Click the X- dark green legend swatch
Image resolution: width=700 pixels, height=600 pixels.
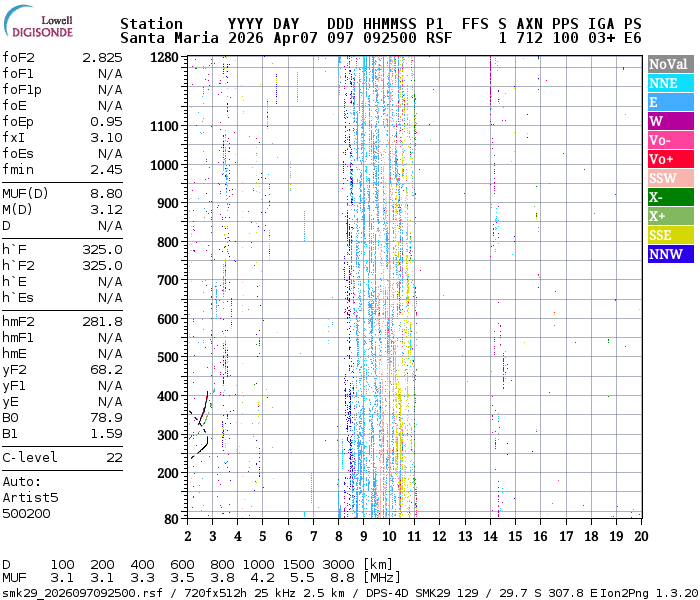(x=668, y=198)
